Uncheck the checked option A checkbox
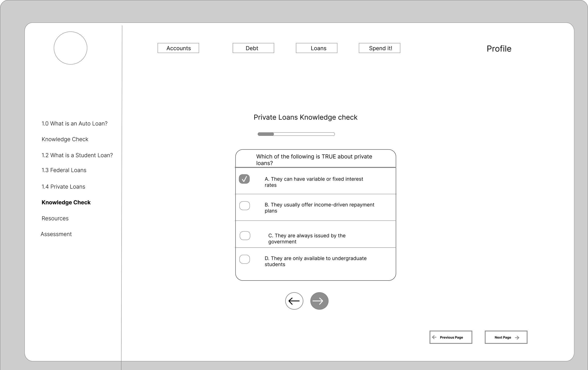Image resolution: width=588 pixels, height=370 pixels. coord(244,179)
